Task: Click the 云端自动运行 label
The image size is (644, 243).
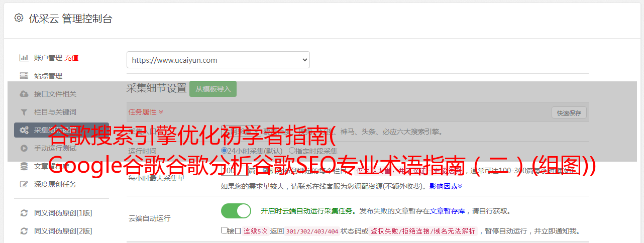Action: [149, 218]
